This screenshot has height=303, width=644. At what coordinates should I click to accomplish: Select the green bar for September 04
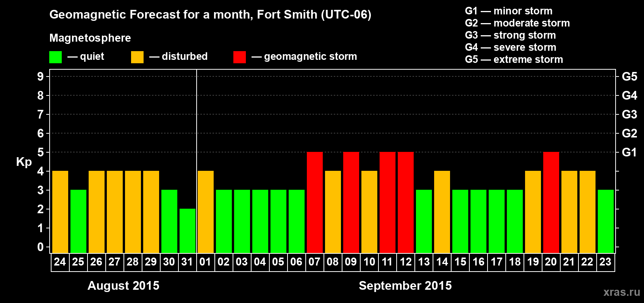(260, 222)
